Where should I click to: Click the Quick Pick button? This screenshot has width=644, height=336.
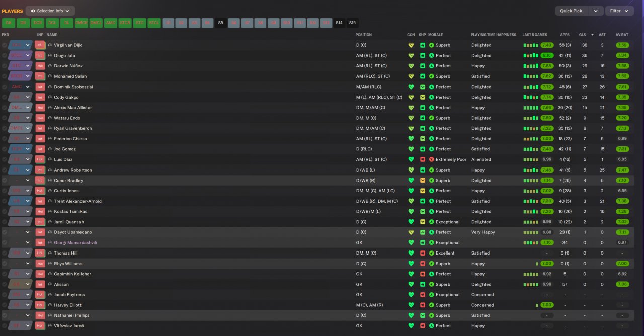(571, 11)
